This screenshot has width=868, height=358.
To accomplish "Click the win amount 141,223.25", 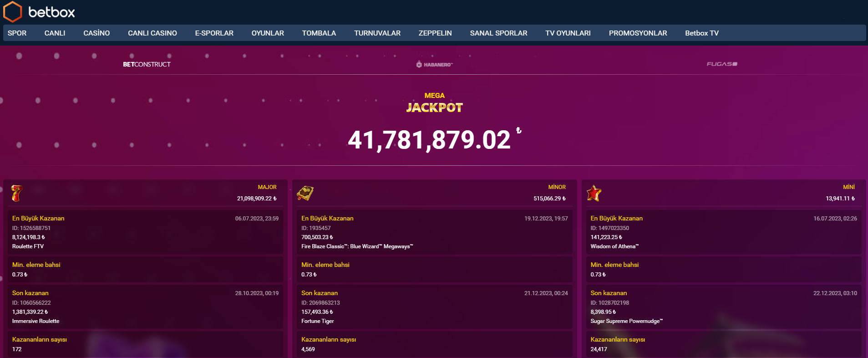I will click(x=606, y=237).
